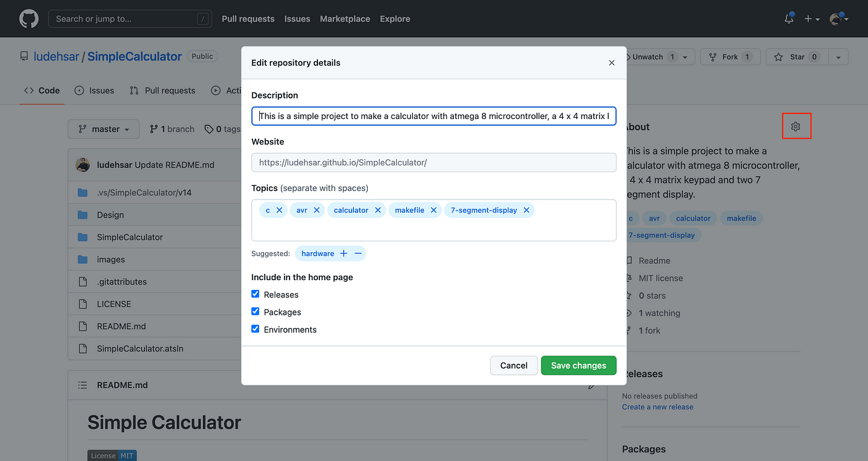Open the SimpleCalculator repository title link
Screen dimensions: 868x461
coord(135,56)
